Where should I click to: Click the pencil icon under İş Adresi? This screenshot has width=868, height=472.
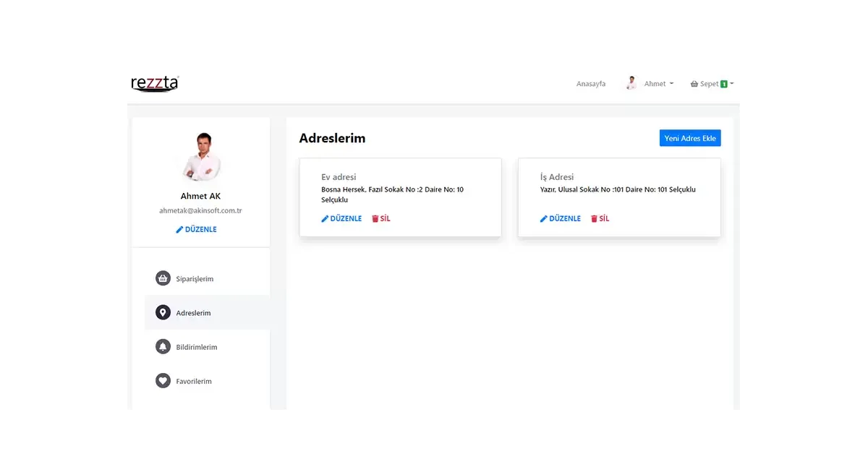pyautogui.click(x=544, y=218)
